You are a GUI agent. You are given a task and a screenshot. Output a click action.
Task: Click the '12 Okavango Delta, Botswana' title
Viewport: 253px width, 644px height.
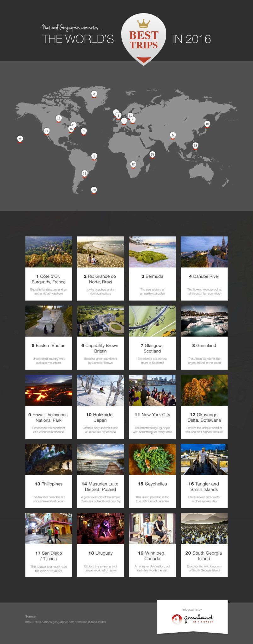point(204,418)
